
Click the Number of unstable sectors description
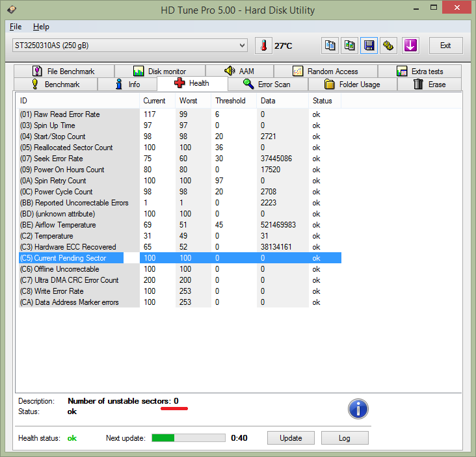[123, 401]
